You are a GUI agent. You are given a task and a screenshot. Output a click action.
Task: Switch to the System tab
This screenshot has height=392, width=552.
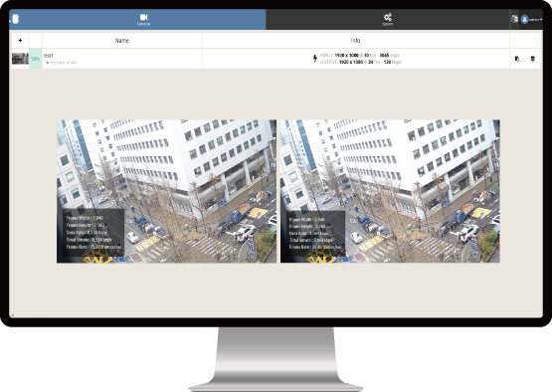coord(388,19)
